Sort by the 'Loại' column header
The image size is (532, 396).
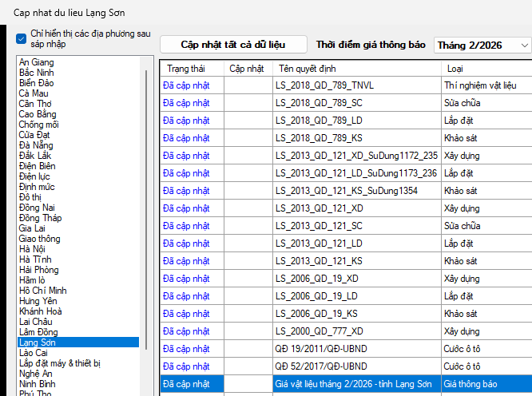[454, 69]
